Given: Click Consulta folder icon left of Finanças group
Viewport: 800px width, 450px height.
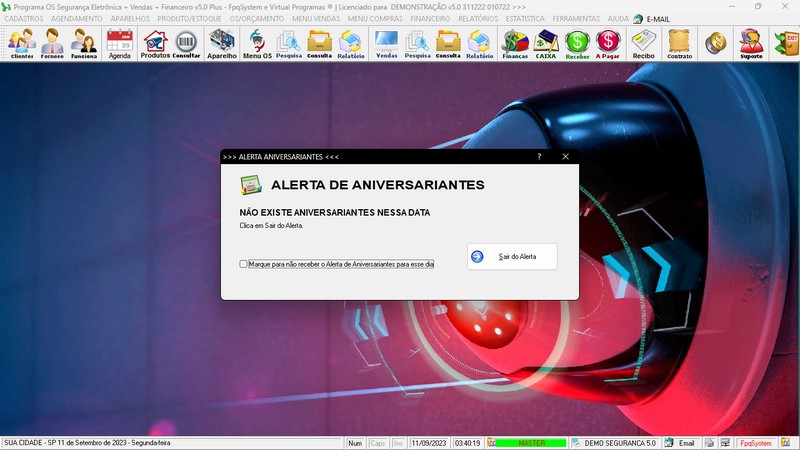Looking at the screenshot, I should pos(448,44).
